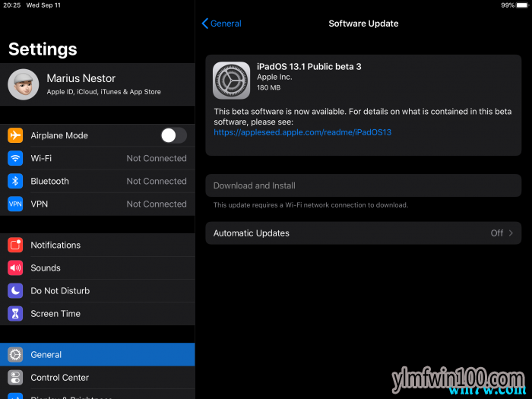This screenshot has width=532, height=399.
Task: Tap the 'Software Update' page title
Action: pos(363,24)
